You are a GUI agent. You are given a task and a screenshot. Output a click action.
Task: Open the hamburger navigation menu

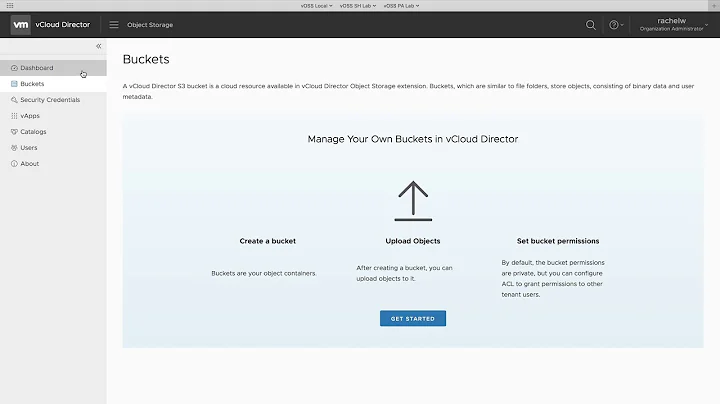point(114,25)
